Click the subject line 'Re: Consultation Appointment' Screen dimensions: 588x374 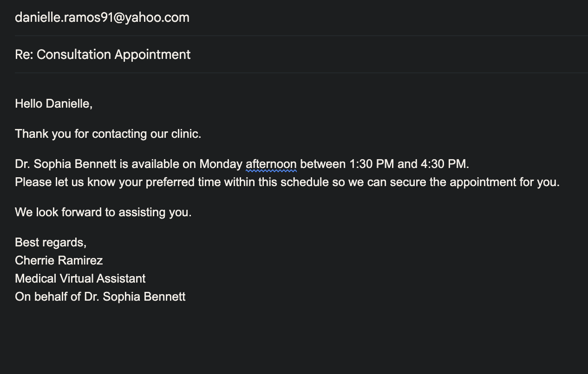pos(103,55)
